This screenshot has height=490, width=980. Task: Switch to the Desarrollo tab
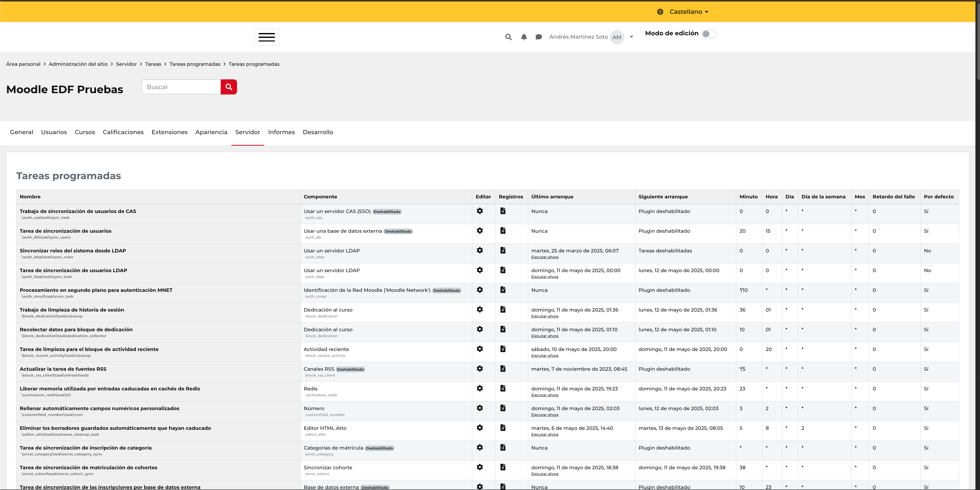pos(318,132)
